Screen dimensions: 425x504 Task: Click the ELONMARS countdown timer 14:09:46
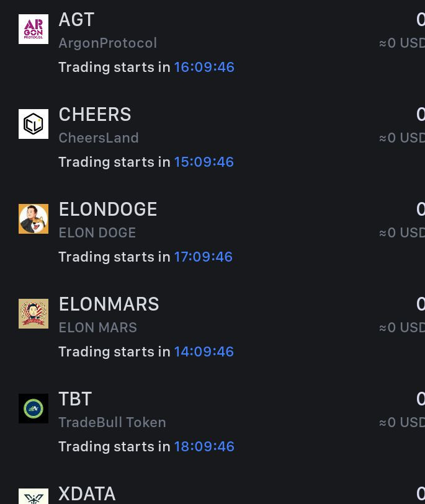pyautogui.click(x=204, y=351)
